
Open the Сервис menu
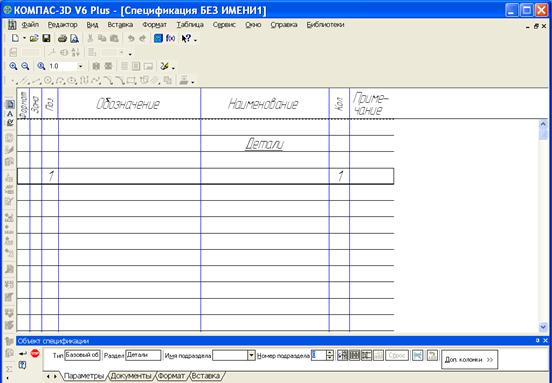(x=224, y=25)
